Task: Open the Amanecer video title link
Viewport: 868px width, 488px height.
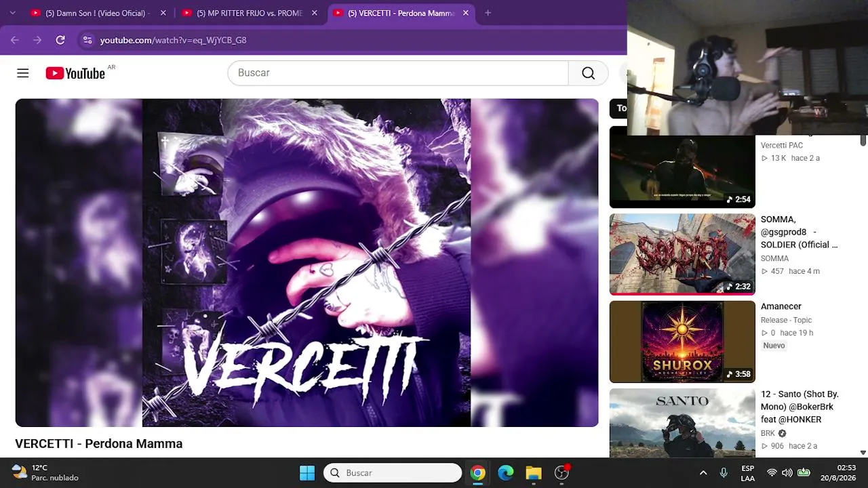Action: coord(781,306)
